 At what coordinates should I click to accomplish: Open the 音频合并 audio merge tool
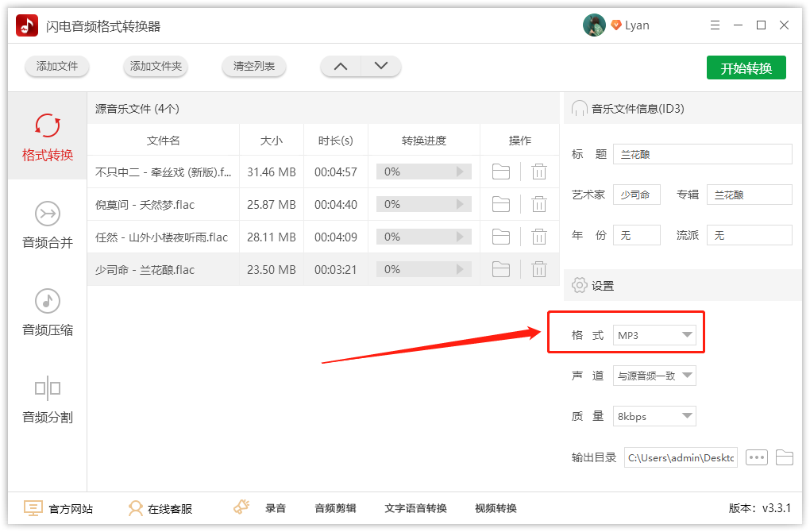[48, 225]
